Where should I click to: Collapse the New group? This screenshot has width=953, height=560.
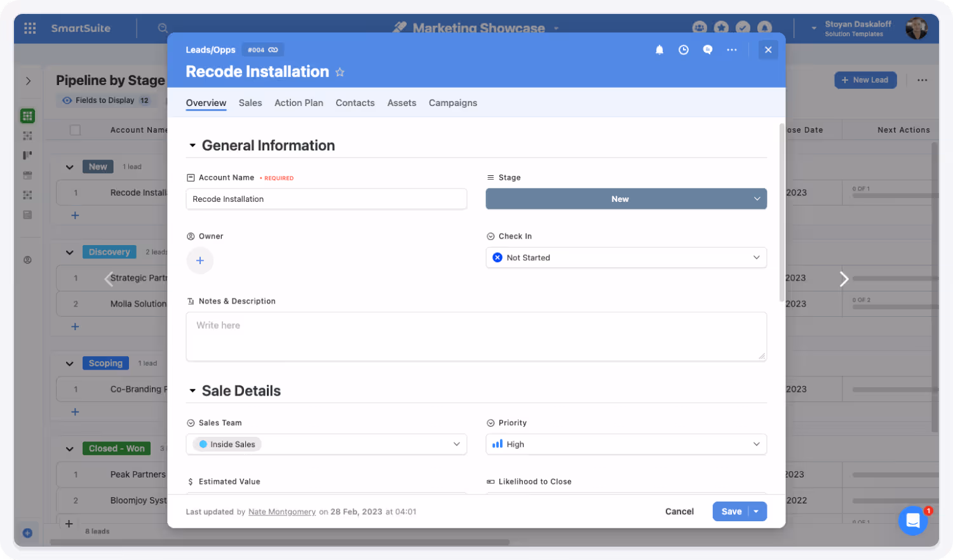(x=69, y=166)
